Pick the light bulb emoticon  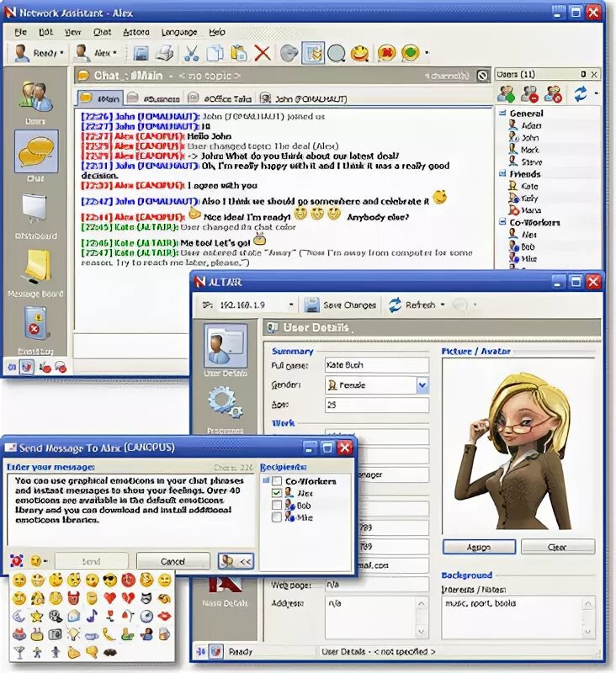(x=74, y=634)
